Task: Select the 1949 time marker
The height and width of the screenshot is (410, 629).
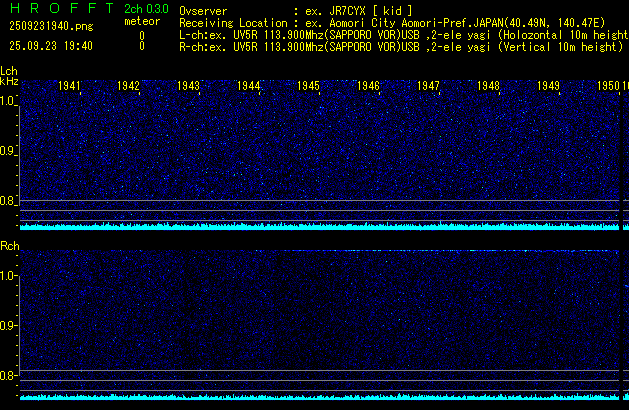Action: (548, 87)
